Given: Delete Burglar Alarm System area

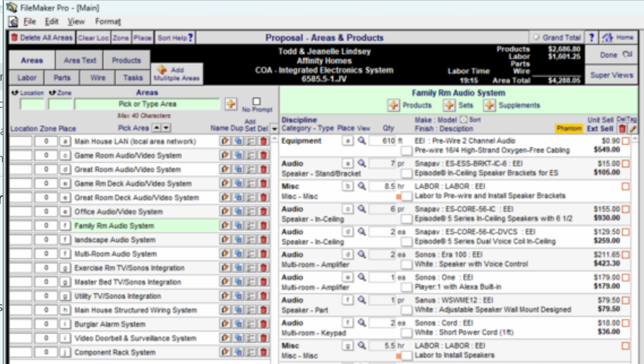Looking at the screenshot, I should click(264, 324).
